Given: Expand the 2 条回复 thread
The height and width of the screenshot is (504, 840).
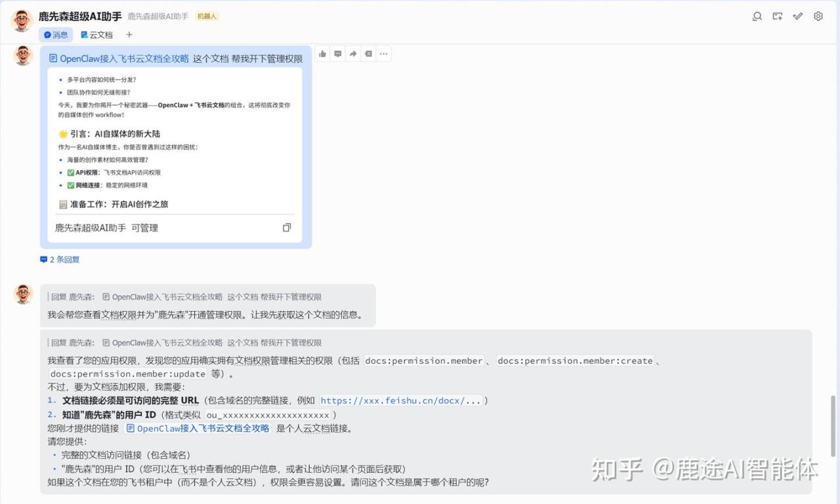Looking at the screenshot, I should click(x=60, y=259).
